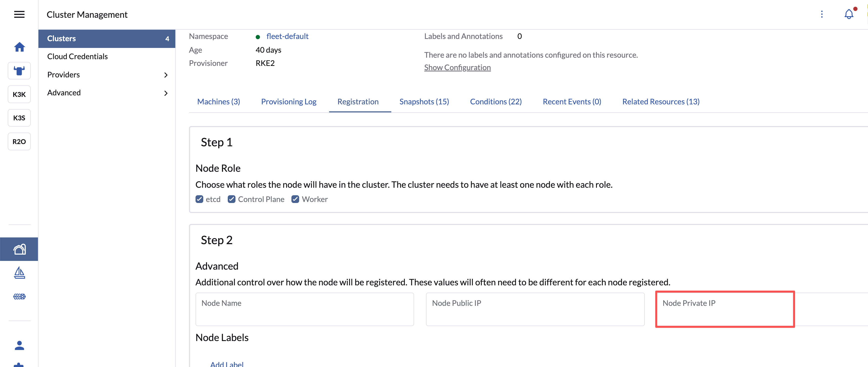Open the three-dot actions menu in header
Viewport: 868px width, 367px height.
[822, 14]
